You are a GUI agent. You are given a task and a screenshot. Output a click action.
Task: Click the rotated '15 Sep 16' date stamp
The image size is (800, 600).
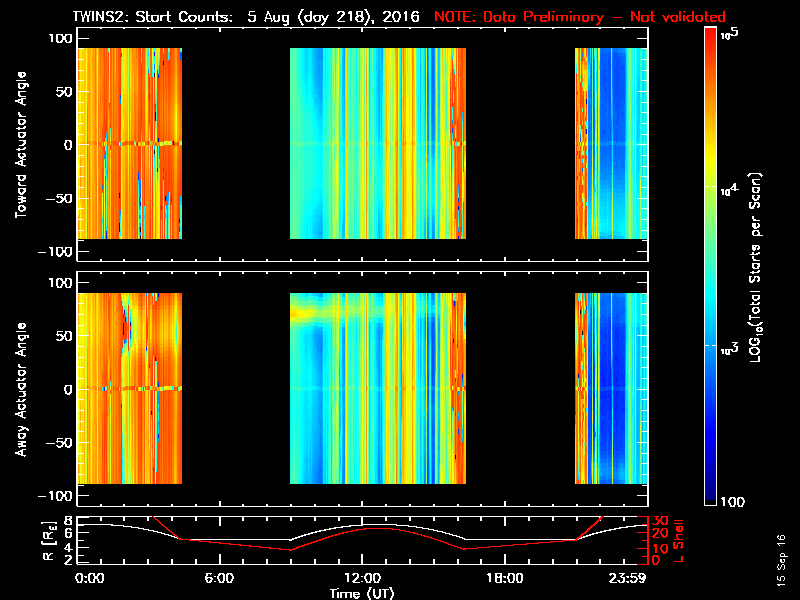(x=781, y=560)
